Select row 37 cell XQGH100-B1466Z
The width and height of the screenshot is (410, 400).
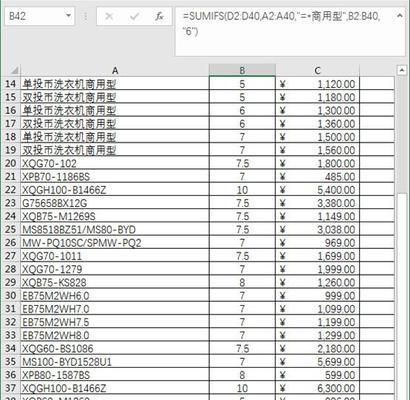[x=115, y=388]
